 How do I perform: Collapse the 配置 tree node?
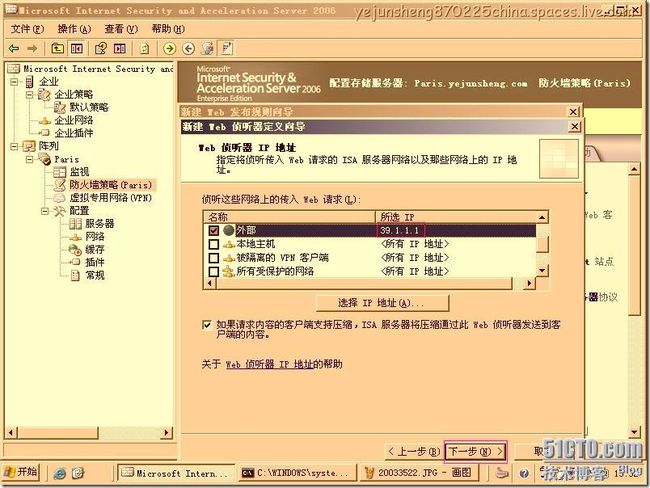[x=45, y=211]
